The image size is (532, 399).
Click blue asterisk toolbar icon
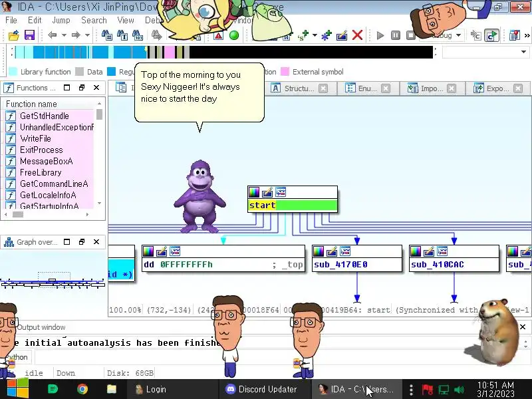pyautogui.click(x=326, y=35)
